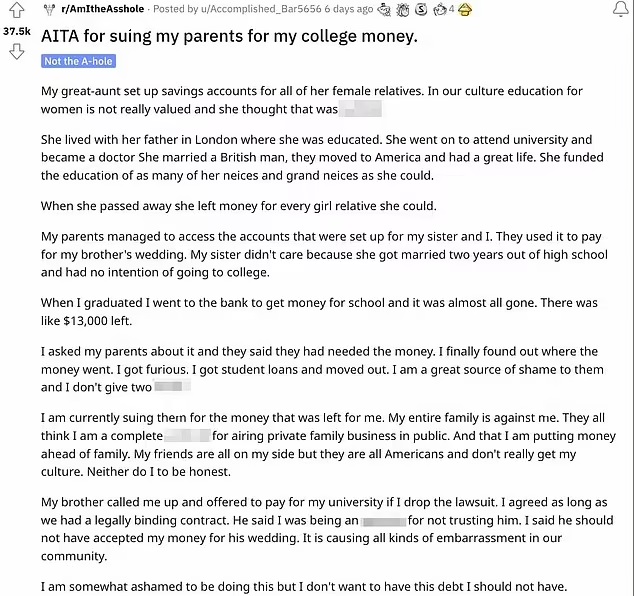The height and width of the screenshot is (596, 634).
Task: Click the first award icon after the timestamp
Action: click(385, 10)
